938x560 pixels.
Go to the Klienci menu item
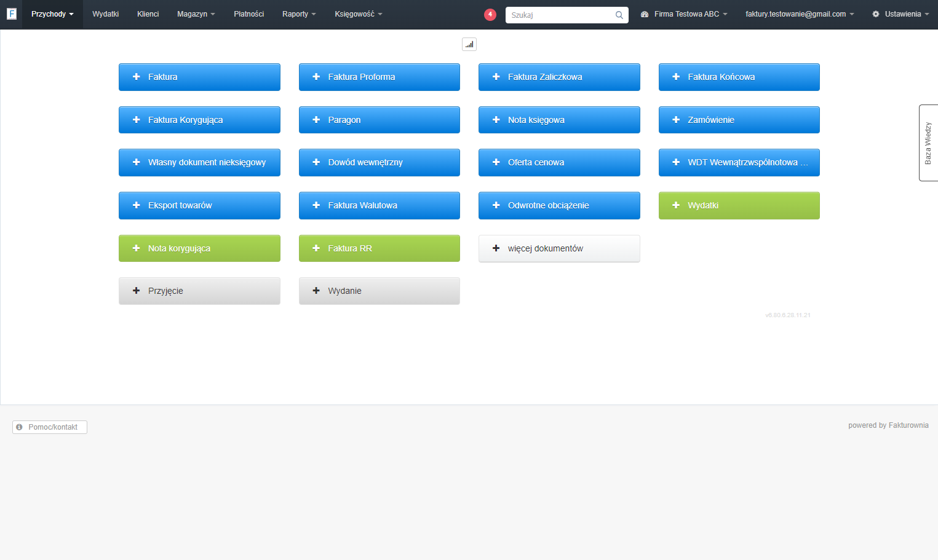point(148,14)
